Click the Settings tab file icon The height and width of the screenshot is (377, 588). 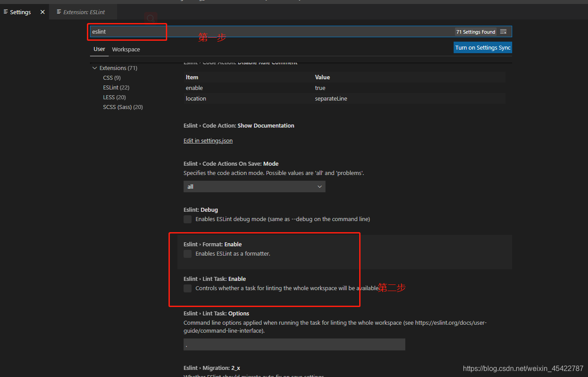(5, 12)
